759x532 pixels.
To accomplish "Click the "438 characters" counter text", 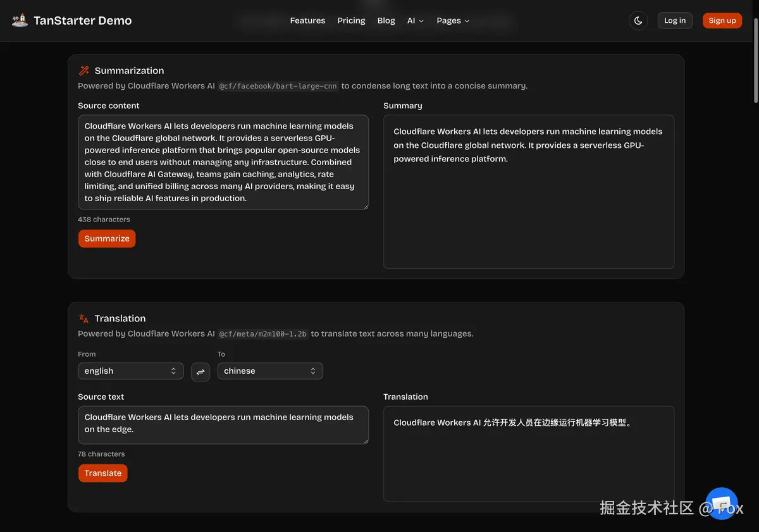I will (104, 220).
